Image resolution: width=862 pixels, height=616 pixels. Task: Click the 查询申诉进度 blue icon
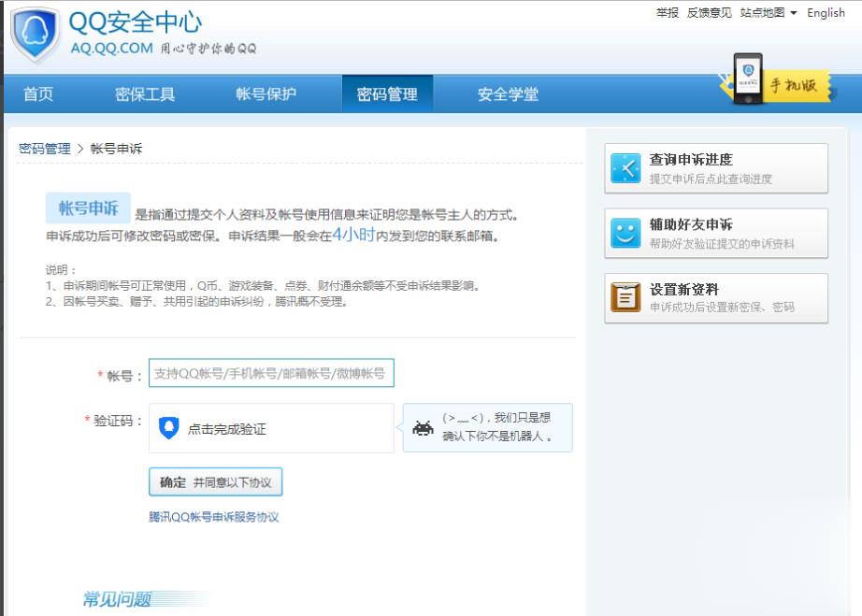(625, 168)
